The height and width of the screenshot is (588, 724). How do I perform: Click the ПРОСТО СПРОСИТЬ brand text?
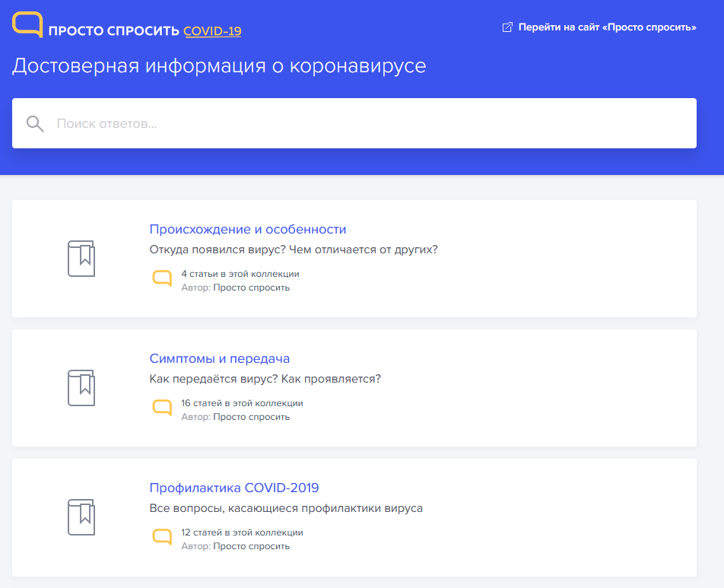pyautogui.click(x=114, y=31)
